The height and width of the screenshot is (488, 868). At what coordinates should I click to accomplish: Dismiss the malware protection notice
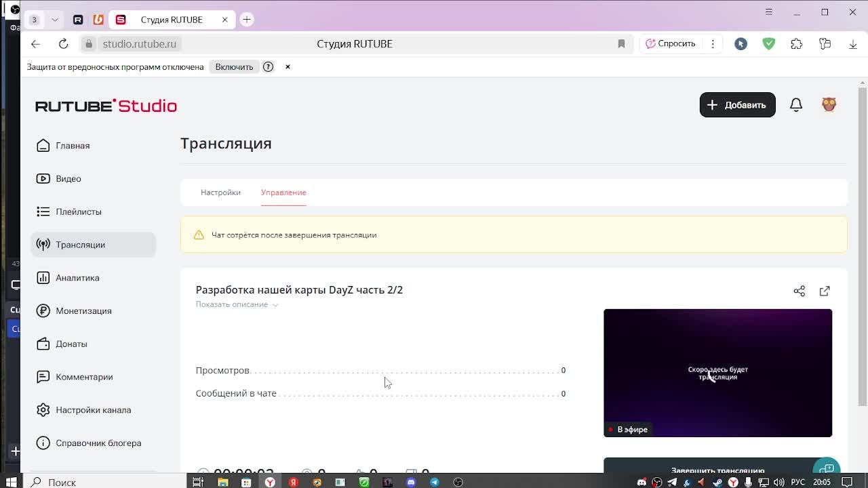click(288, 66)
